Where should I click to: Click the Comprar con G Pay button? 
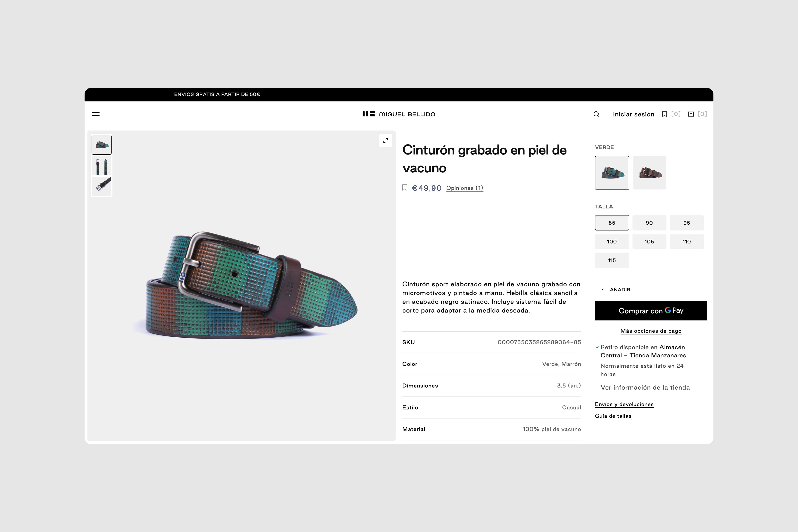(651, 311)
